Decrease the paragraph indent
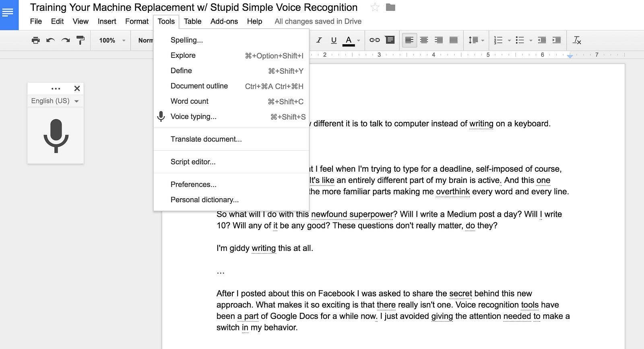 [x=542, y=40]
